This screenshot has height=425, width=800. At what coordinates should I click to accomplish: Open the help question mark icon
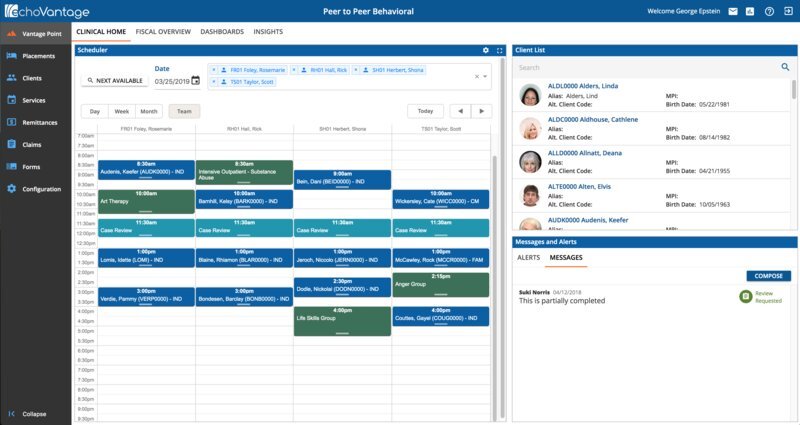[x=768, y=11]
